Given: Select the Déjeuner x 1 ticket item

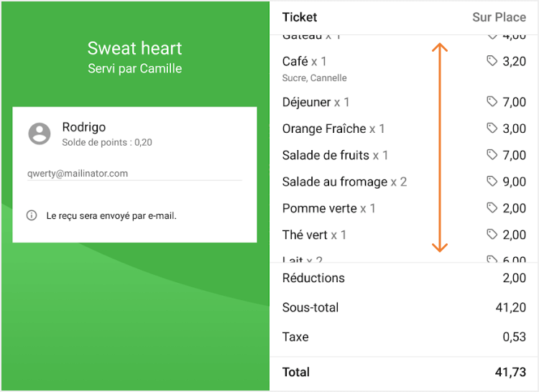Looking at the screenshot, I should [x=316, y=103].
